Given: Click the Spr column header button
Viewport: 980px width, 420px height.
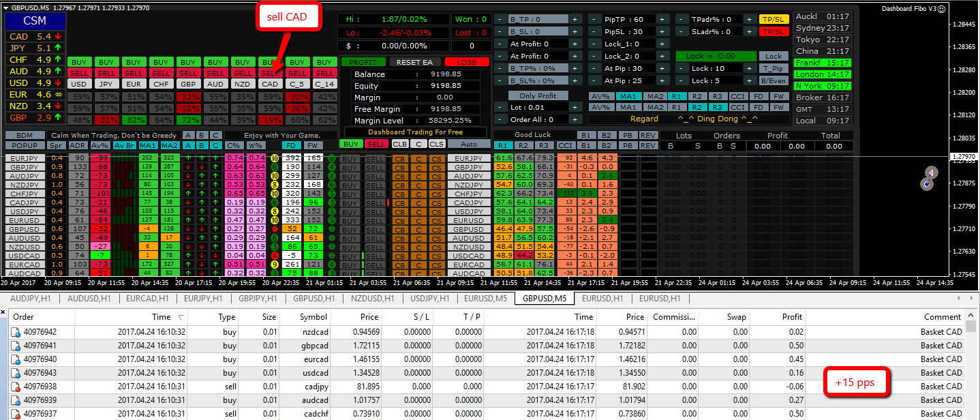Looking at the screenshot, I should click(x=57, y=145).
